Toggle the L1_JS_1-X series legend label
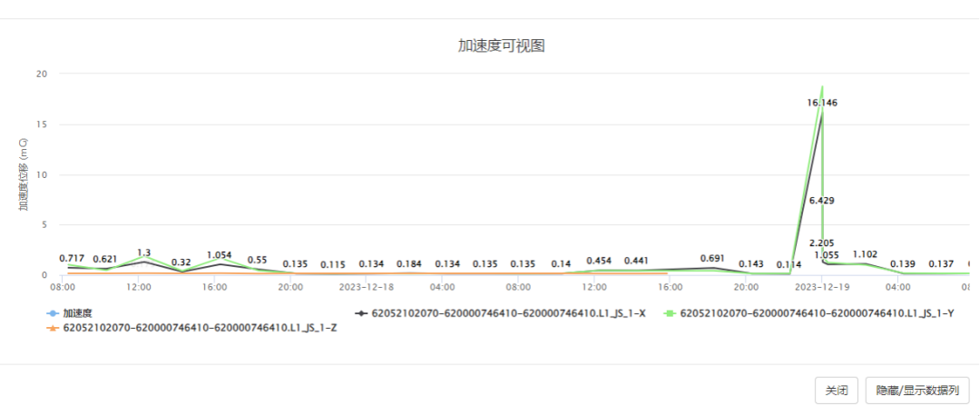This screenshot has width=980, height=416. coord(508,312)
